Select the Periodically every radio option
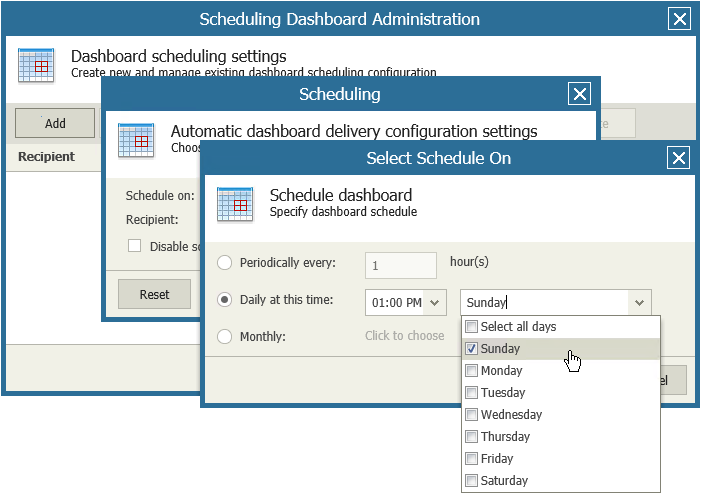The height and width of the screenshot is (495, 702). tap(225, 263)
